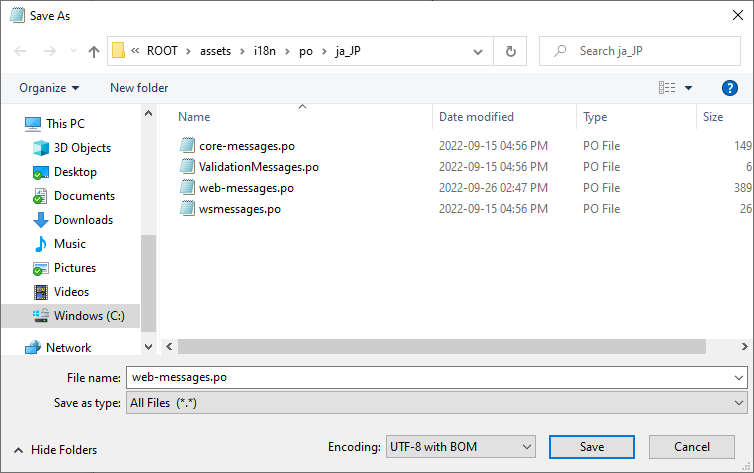Select the 3D Objects folder icon
Viewport: 754px width, 473px height.
[41, 148]
